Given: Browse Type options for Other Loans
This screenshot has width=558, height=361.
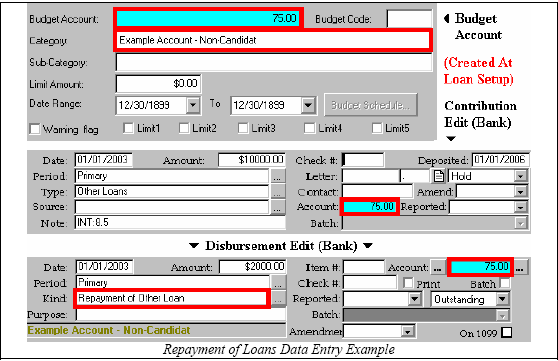Looking at the screenshot, I should click(x=278, y=192).
